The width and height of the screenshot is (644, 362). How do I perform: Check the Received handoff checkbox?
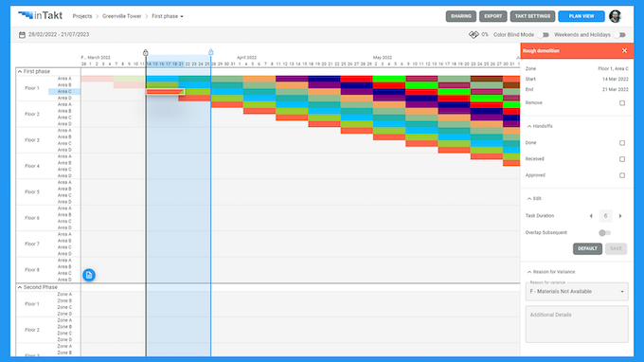[622, 159]
